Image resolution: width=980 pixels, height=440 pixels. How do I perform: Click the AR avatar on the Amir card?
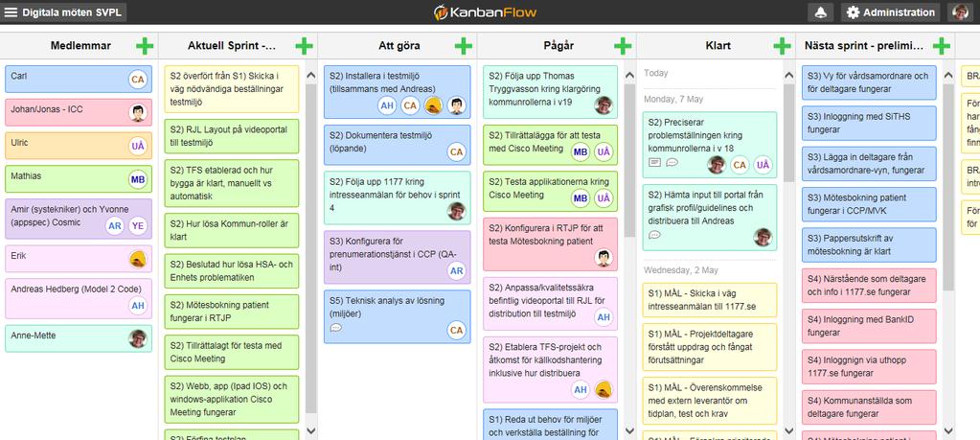(x=114, y=226)
